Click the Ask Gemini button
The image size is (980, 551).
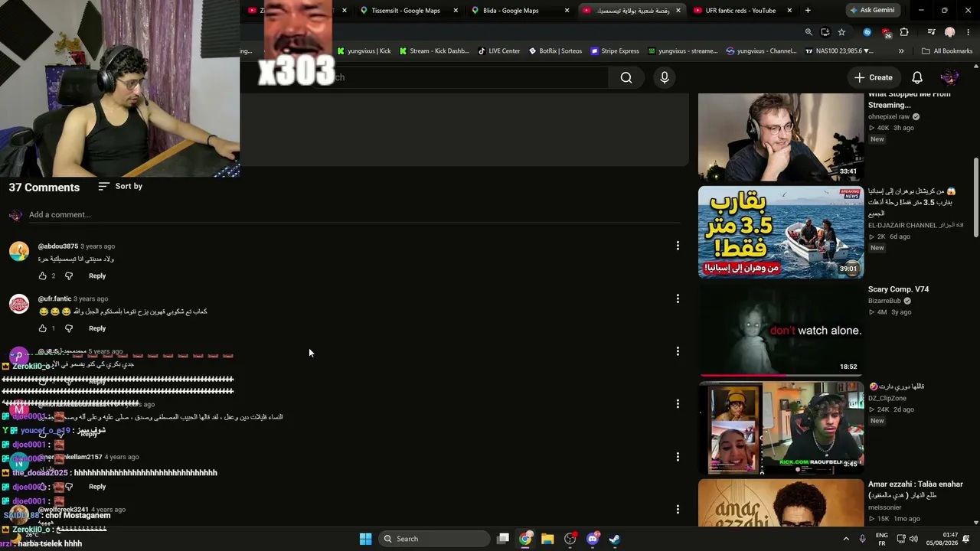coord(872,11)
